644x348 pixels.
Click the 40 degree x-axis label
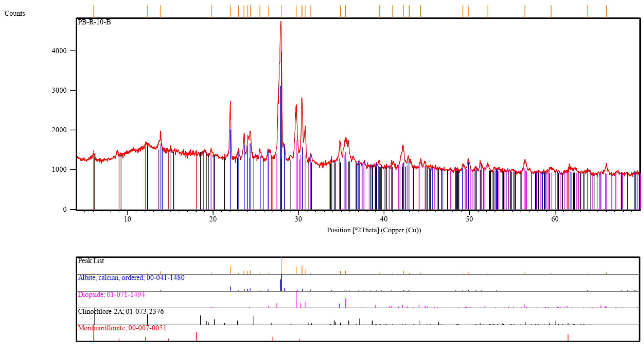point(384,219)
